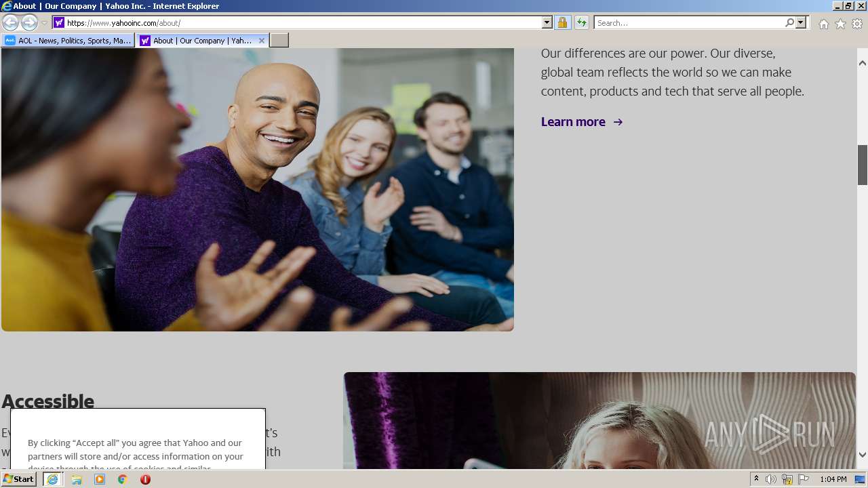Click the clock showing 1:04 PM

(x=833, y=479)
